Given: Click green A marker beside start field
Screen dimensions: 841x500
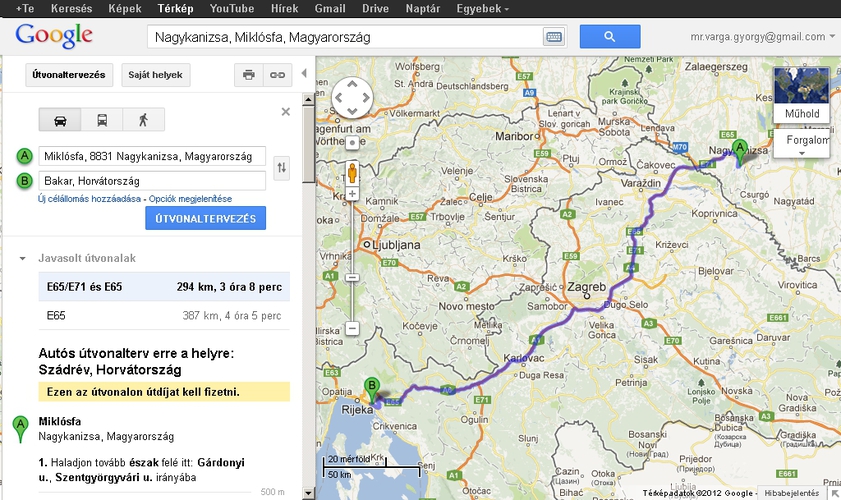Looking at the screenshot, I should coord(25,156).
